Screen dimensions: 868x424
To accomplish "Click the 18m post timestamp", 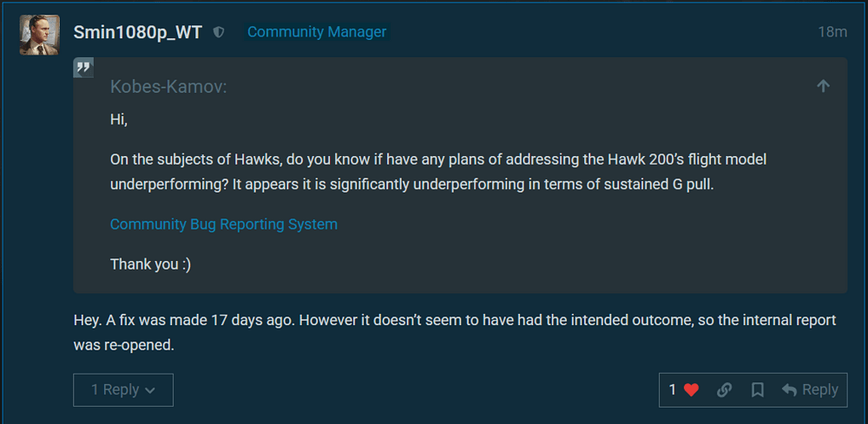I will pos(832,32).
